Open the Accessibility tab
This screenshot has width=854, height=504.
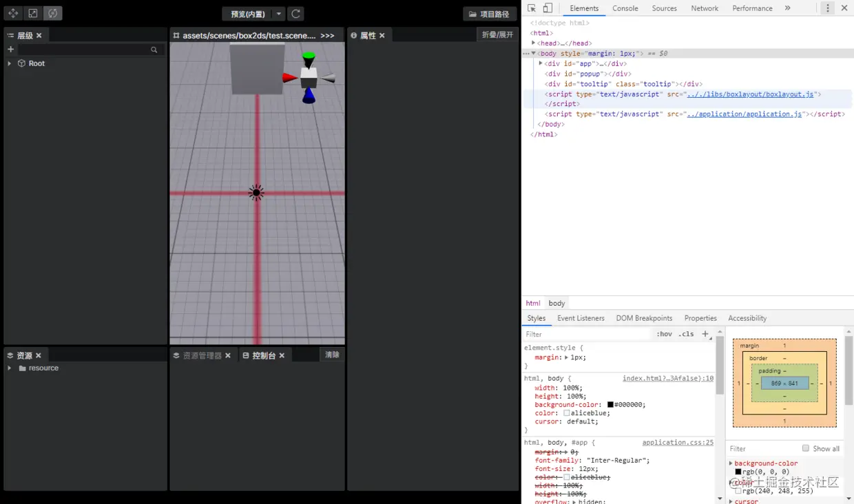[747, 318]
